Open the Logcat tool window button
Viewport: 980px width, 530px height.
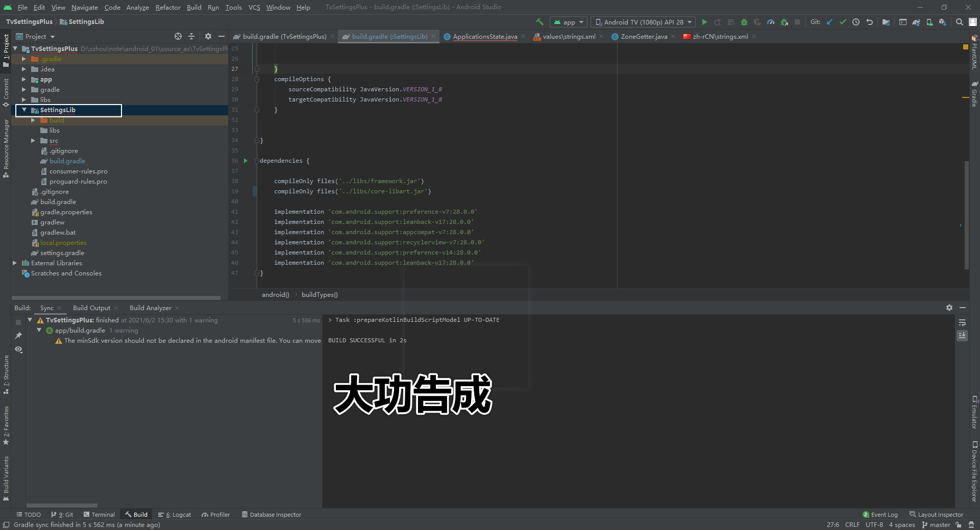[175, 515]
